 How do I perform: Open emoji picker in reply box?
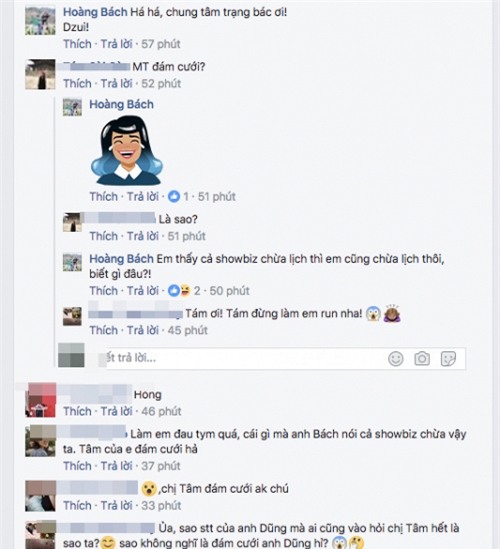click(396, 359)
